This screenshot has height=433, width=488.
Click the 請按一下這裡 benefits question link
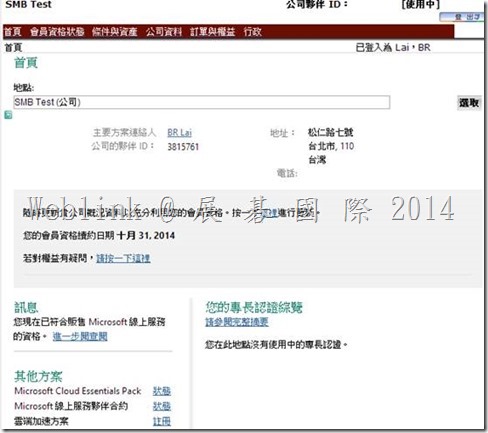click(123, 258)
